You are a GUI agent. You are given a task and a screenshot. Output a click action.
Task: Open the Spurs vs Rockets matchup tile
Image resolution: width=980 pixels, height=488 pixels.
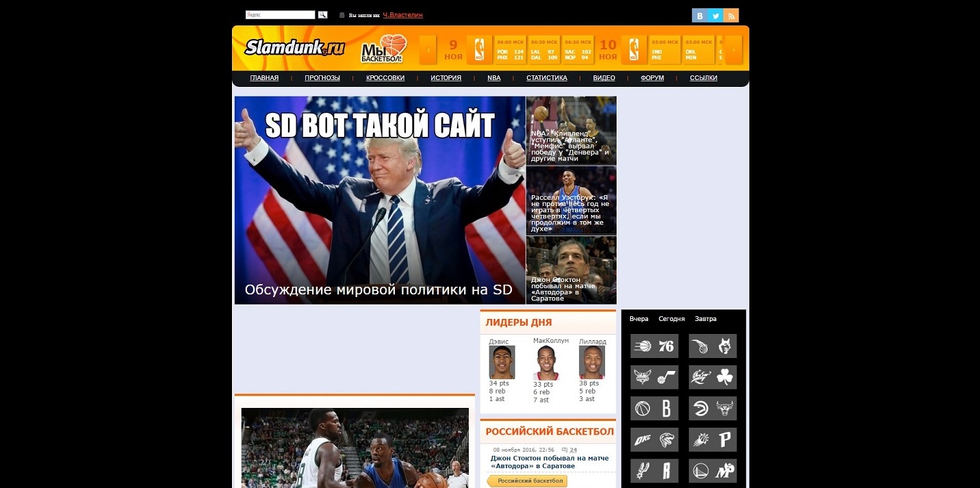pos(654,471)
